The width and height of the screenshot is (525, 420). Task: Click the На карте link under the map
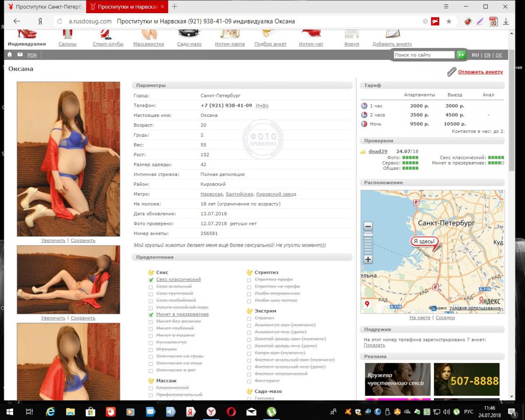coord(420,318)
